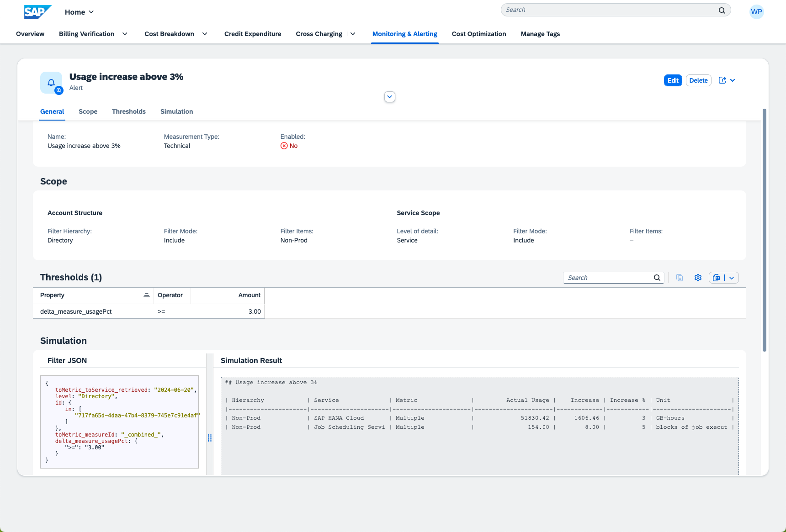Click the magnifier icon in the top search bar
Viewport: 786px width, 532px height.
pyautogui.click(x=722, y=10)
